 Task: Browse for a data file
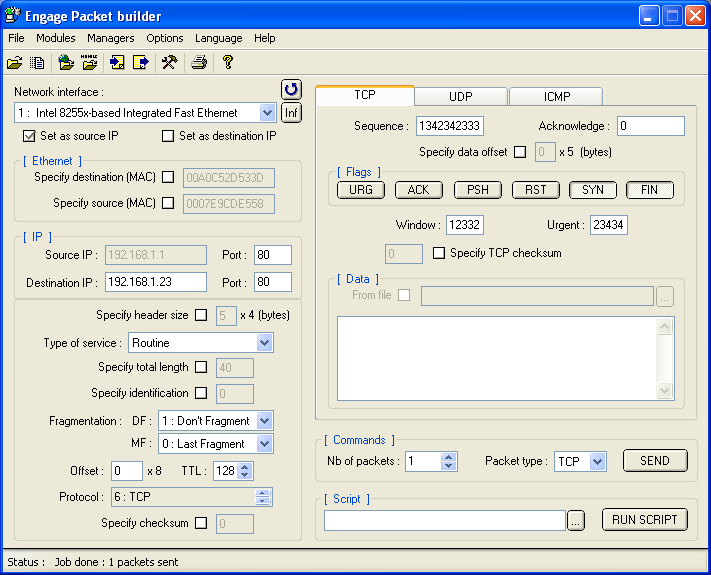[665, 297]
